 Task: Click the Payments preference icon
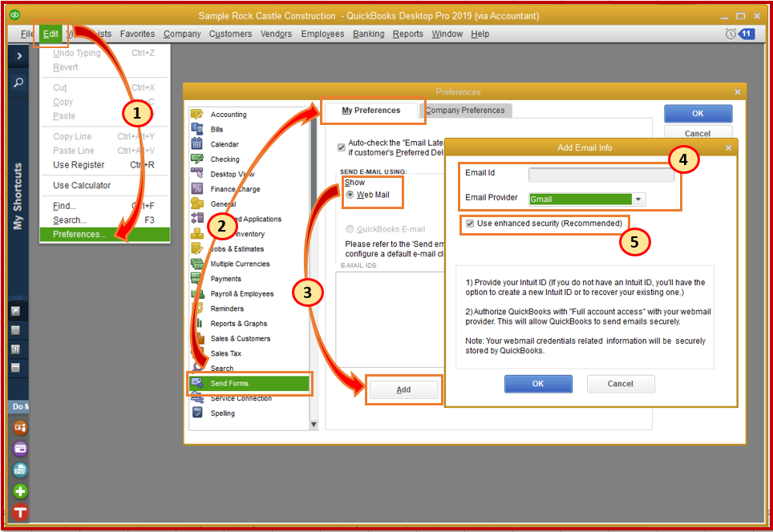pos(196,278)
